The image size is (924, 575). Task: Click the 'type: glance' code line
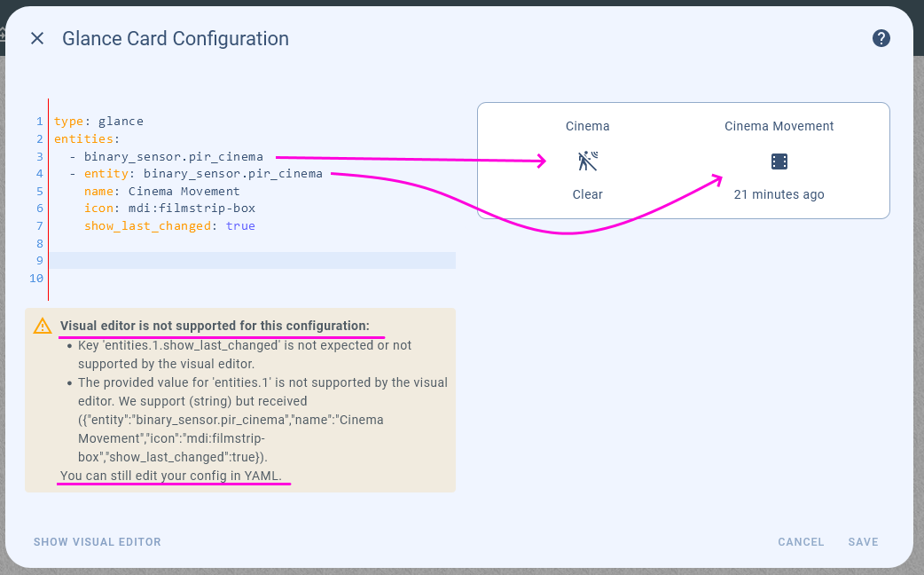coord(98,122)
